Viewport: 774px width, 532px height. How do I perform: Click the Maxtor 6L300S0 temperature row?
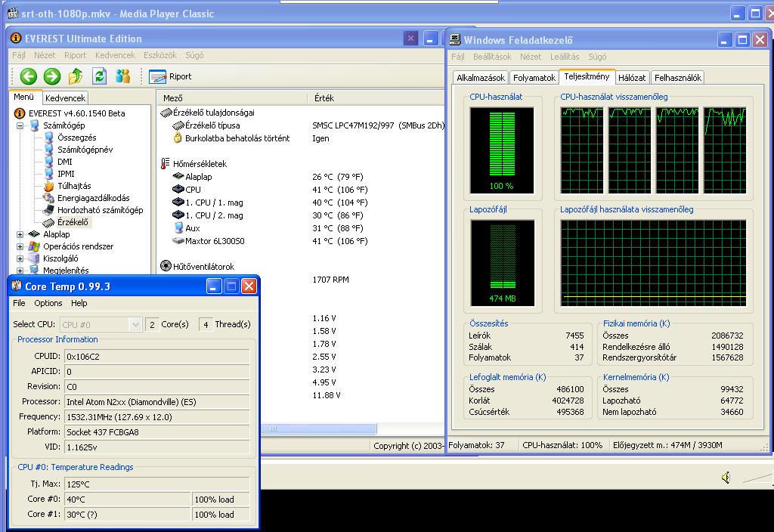(302, 241)
